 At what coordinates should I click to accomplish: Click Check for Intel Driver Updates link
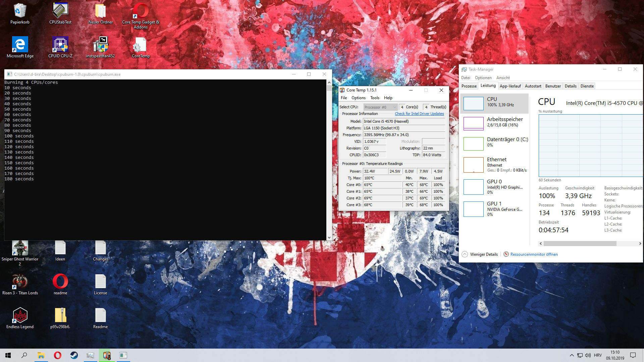click(419, 114)
